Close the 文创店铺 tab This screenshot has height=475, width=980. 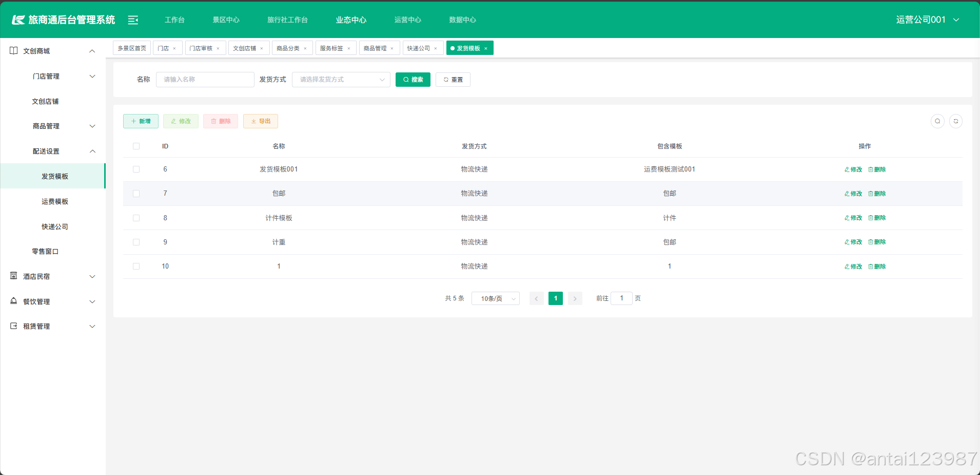coord(262,48)
